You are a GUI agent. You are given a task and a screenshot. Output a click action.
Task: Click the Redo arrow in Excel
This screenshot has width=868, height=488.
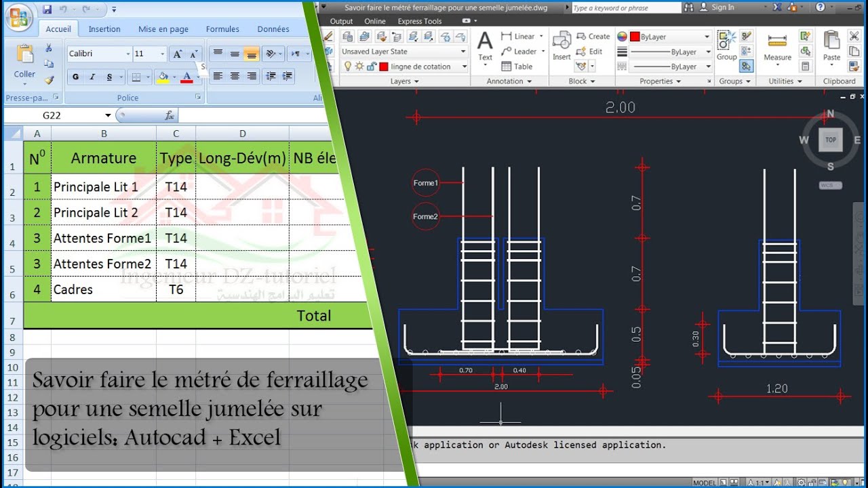pyautogui.click(x=86, y=9)
